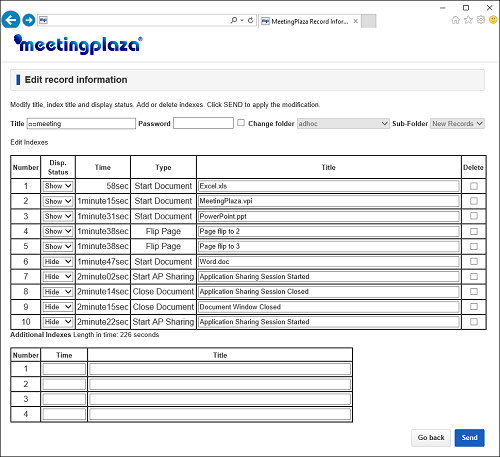Click the search magnifier icon in address bar
Viewport: 500px width, 457px height.
pos(234,20)
